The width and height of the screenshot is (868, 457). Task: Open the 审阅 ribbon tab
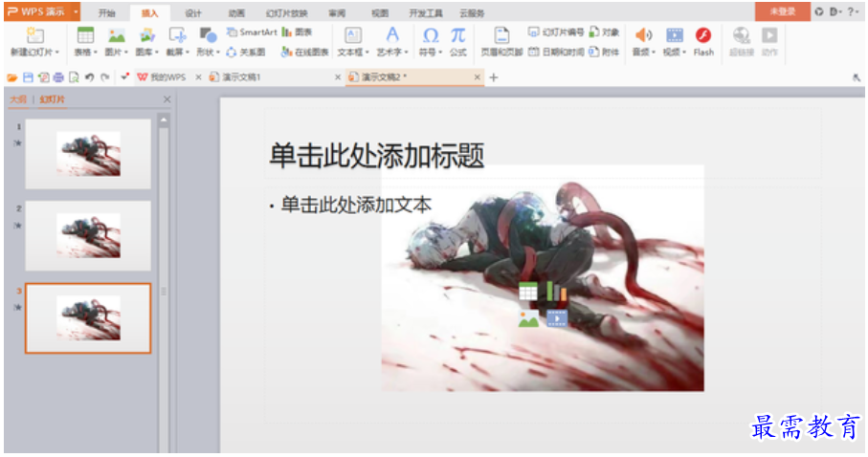click(337, 13)
